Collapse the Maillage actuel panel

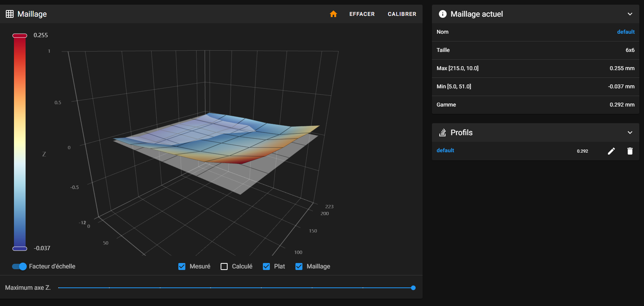pos(630,14)
